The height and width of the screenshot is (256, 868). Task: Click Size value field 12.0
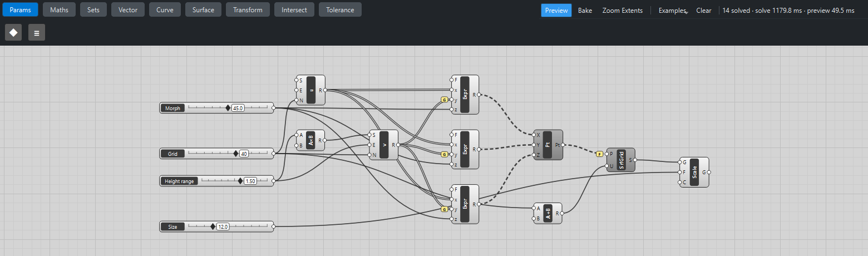click(x=223, y=227)
